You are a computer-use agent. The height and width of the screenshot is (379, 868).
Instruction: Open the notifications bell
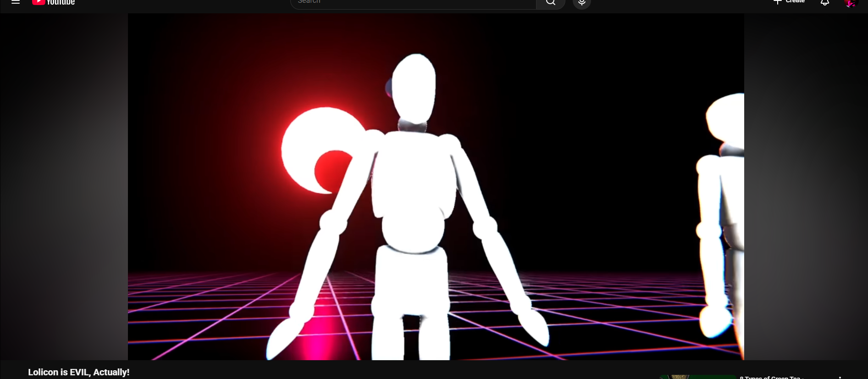pyautogui.click(x=824, y=3)
